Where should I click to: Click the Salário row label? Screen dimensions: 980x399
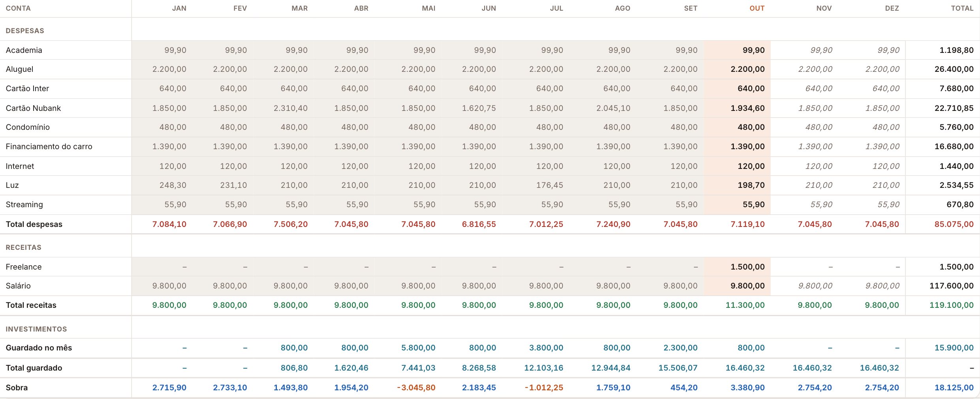[18, 286]
